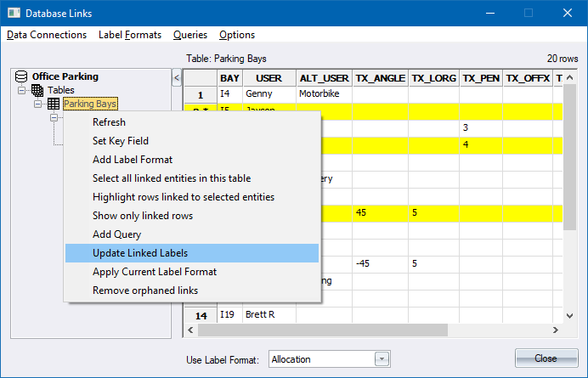
Task: Click the Tables group icon
Action: coord(37,90)
